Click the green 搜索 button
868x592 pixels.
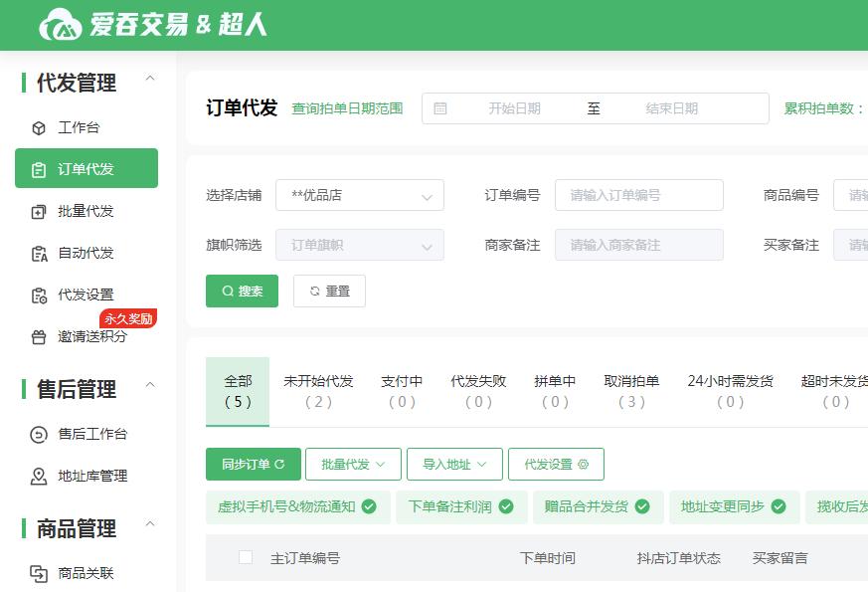242,291
